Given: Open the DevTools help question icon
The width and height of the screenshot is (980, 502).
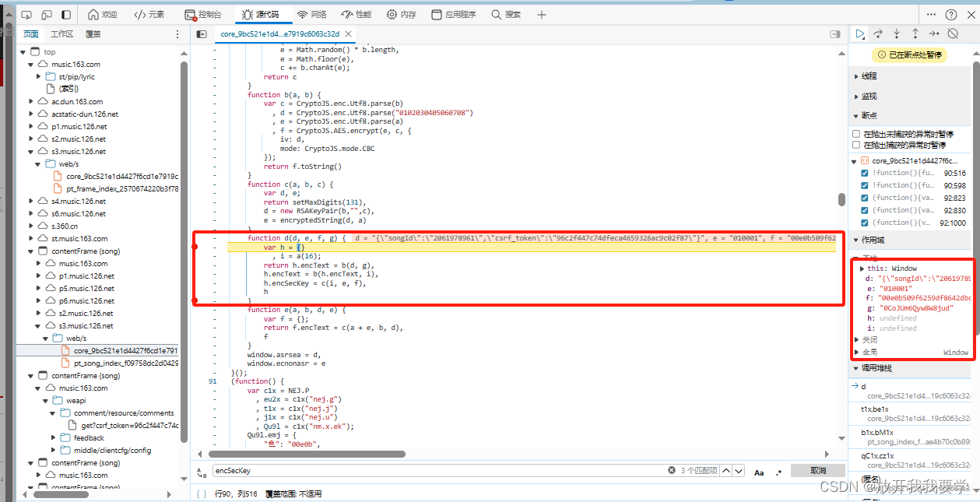Looking at the screenshot, I should (x=951, y=15).
